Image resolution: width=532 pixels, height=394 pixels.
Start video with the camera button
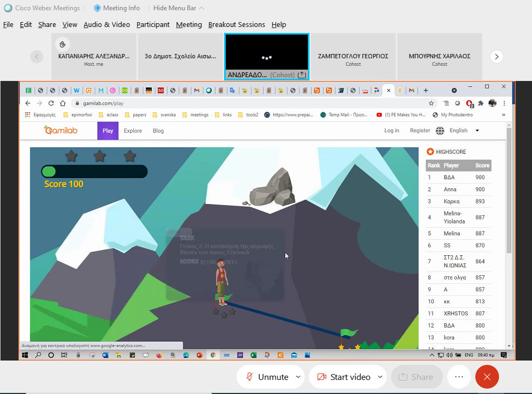pos(343,377)
